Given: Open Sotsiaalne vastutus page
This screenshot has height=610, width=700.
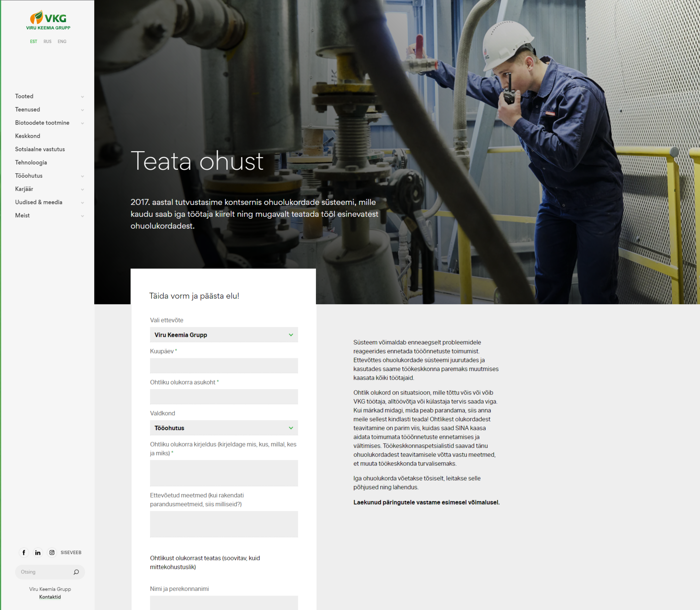Looking at the screenshot, I should tap(40, 149).
